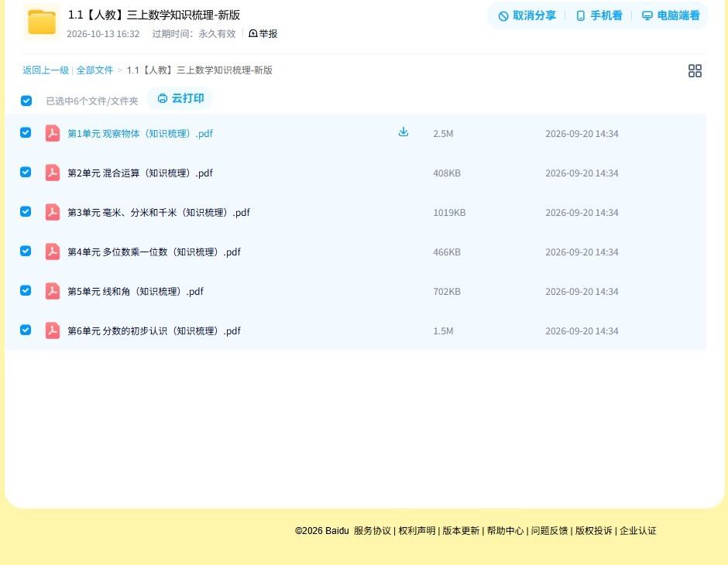This screenshot has height=565, width=728.
Task: Click the share timestamp 2026-10-13 16:32
Action: pos(103,34)
